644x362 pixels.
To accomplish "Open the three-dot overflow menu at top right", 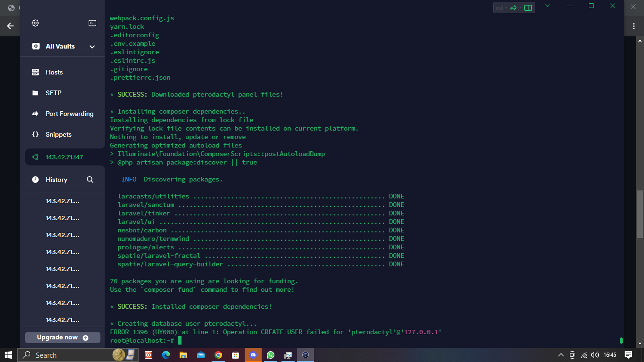I will (x=634, y=26).
